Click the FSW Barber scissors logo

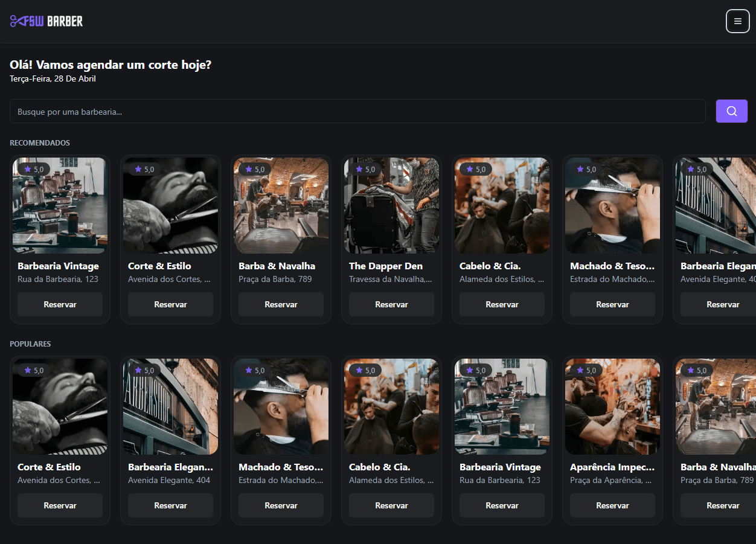46,21
